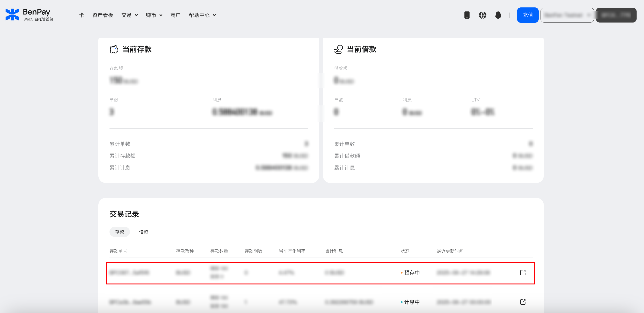
Task: Go to 资产看板
Action: [x=103, y=15]
